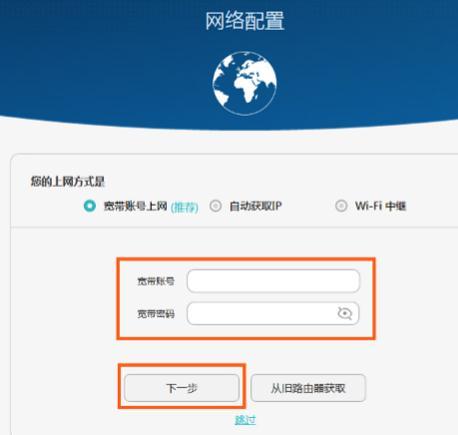Select the 宽带账号上网 radio option
The width and height of the screenshot is (458, 435).
(x=89, y=206)
